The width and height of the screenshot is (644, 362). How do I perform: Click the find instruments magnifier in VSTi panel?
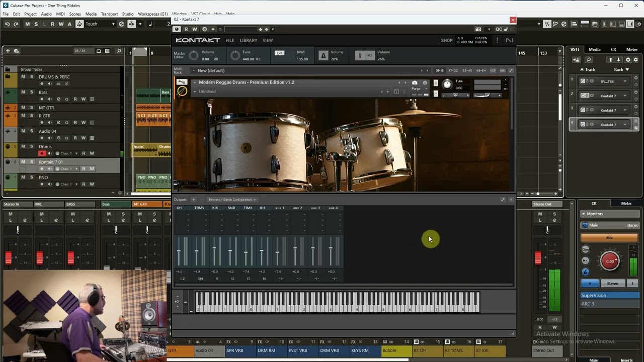(589, 60)
